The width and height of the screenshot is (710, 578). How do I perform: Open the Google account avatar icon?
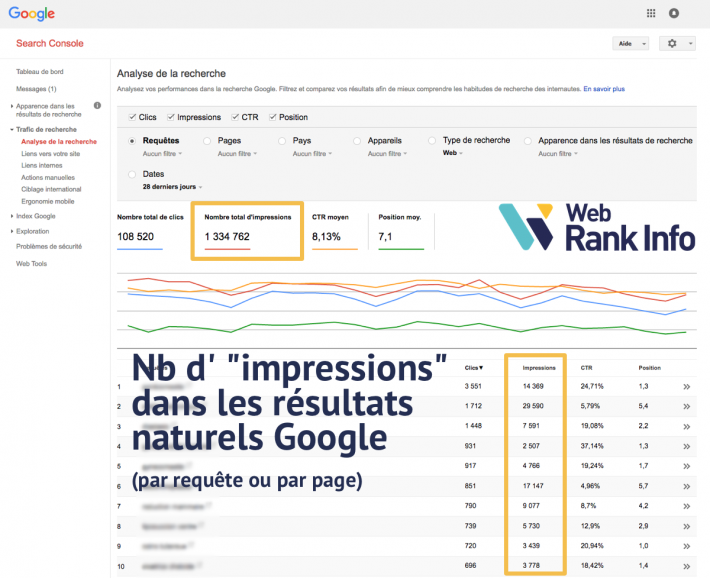pyautogui.click(x=674, y=13)
